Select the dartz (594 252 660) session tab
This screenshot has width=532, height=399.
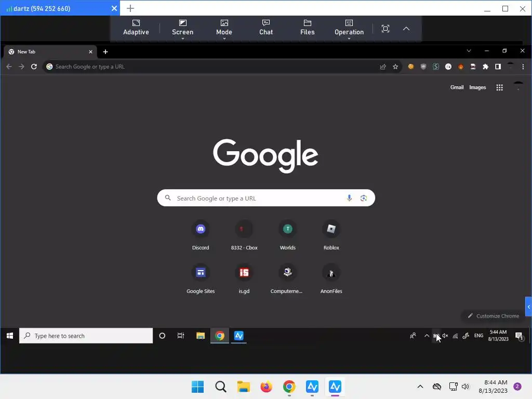(60, 8)
